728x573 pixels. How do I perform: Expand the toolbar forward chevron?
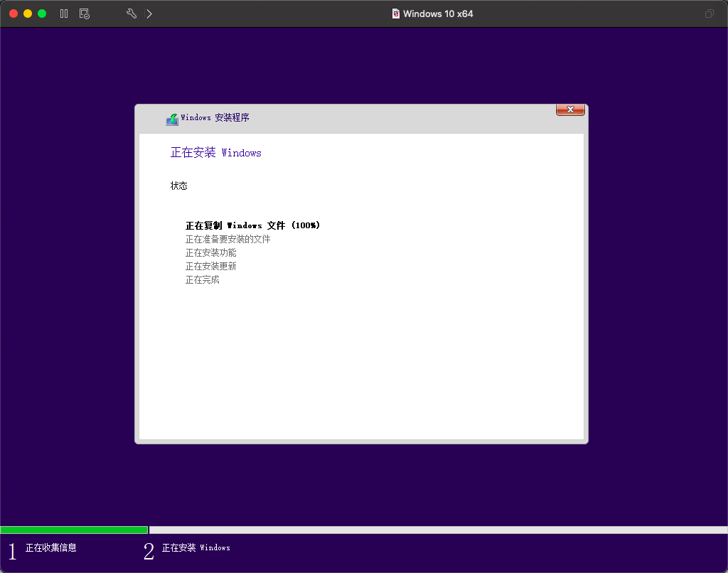click(x=149, y=14)
